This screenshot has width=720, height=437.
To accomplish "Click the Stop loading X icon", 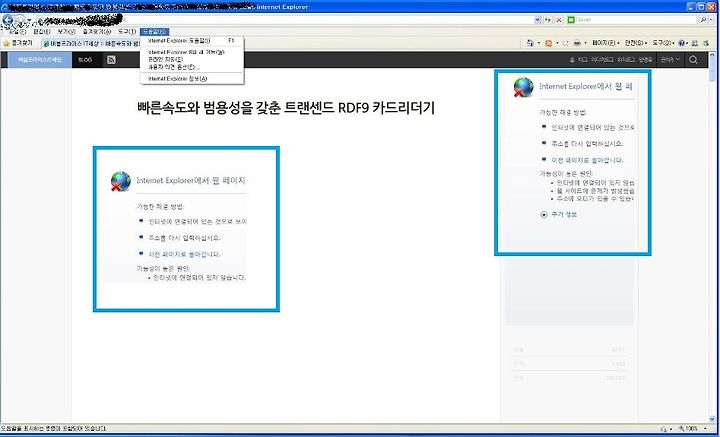I will (x=559, y=20).
